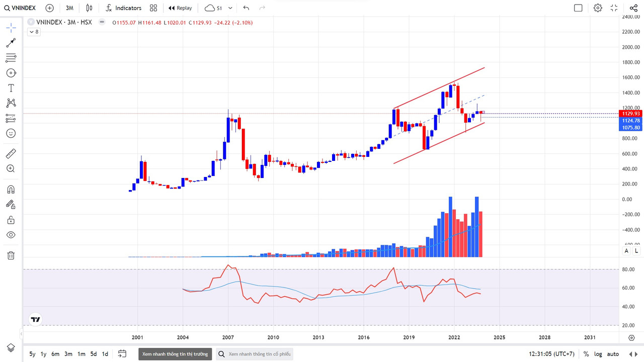Open the Indicators dialog
The height and width of the screenshot is (362, 644).
click(123, 8)
